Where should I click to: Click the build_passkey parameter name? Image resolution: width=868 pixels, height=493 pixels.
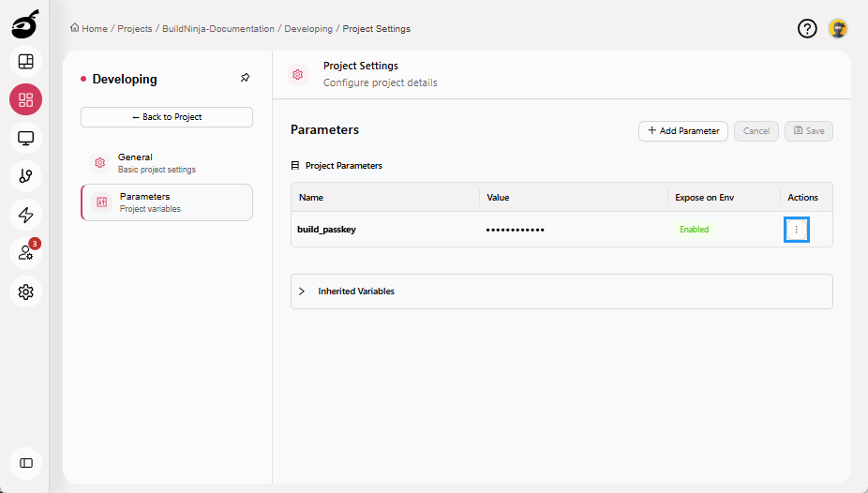[326, 229]
